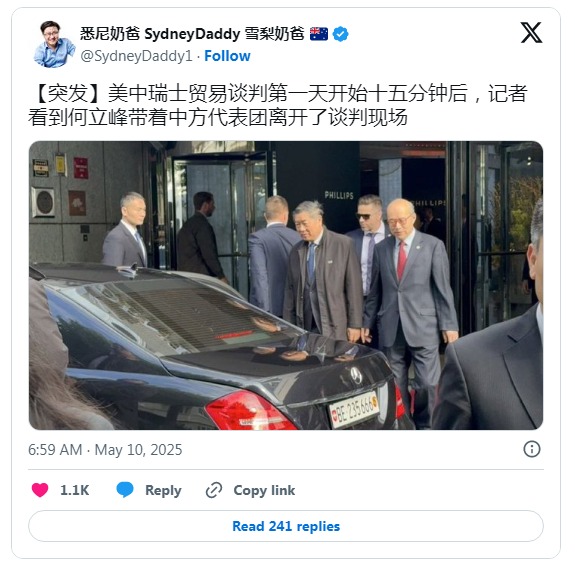Click the chain link copy icon
575x567 pixels.
(214, 490)
